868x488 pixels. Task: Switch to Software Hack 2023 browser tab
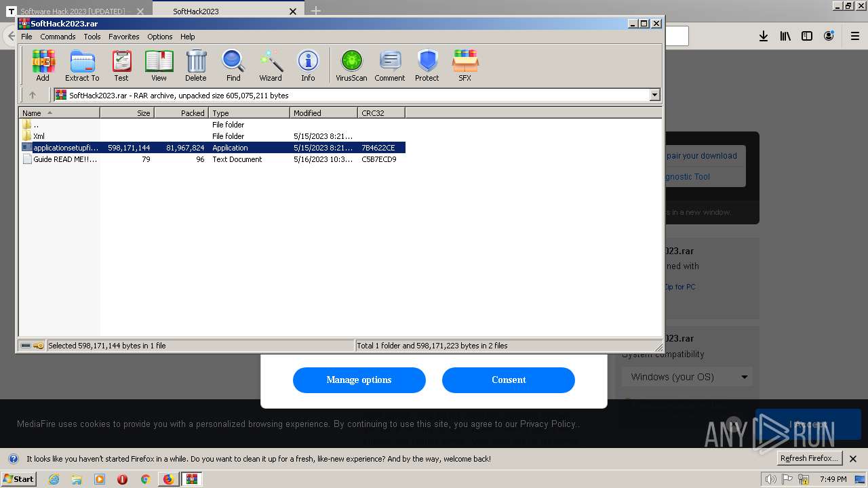73,12
